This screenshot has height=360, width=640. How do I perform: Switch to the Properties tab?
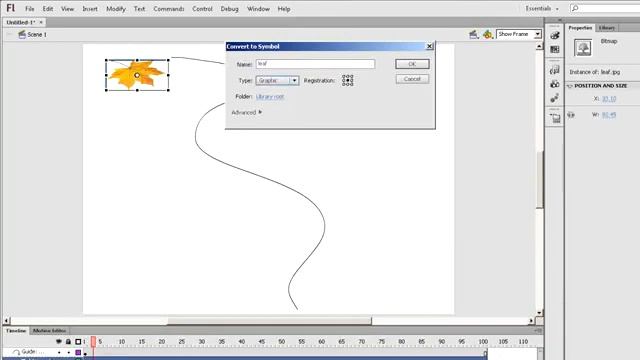click(x=580, y=28)
